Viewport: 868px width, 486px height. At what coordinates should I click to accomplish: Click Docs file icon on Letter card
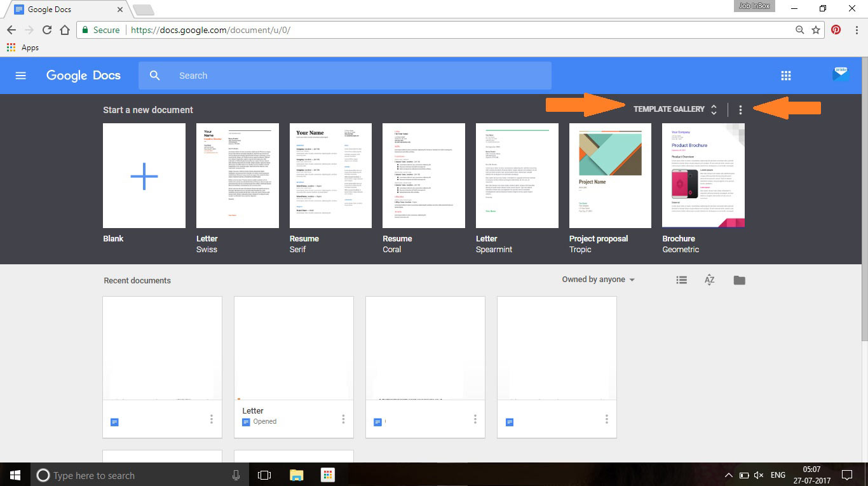pos(246,422)
